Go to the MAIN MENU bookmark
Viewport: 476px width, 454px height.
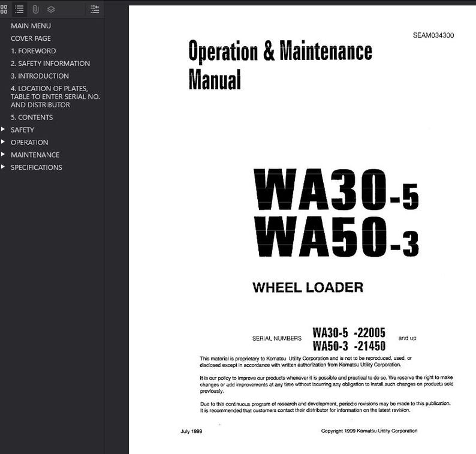(x=31, y=26)
